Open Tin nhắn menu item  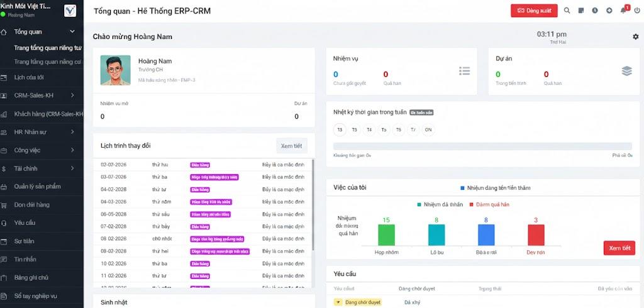tap(42, 259)
